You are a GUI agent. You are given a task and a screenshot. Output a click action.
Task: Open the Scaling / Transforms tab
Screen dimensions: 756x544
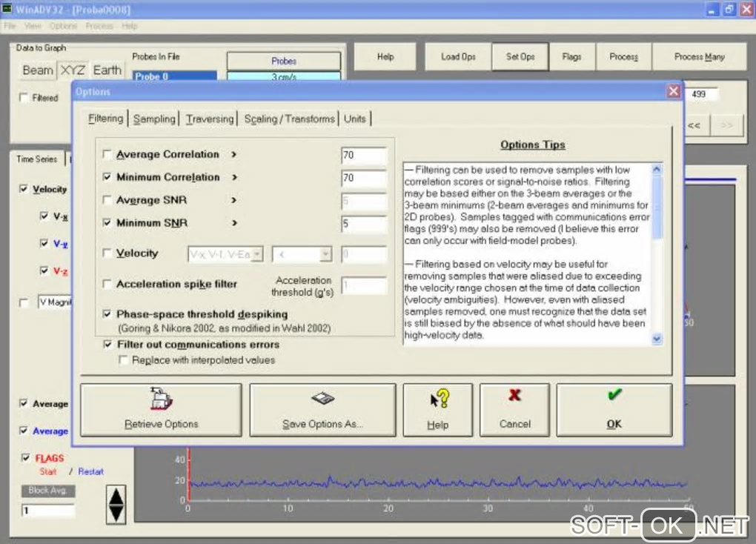pos(289,119)
